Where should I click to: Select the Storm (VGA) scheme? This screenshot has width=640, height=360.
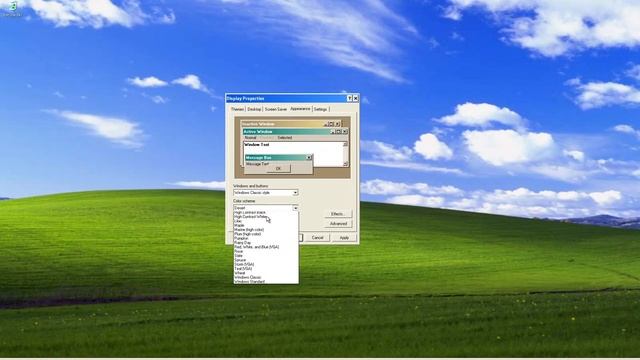(x=266, y=264)
